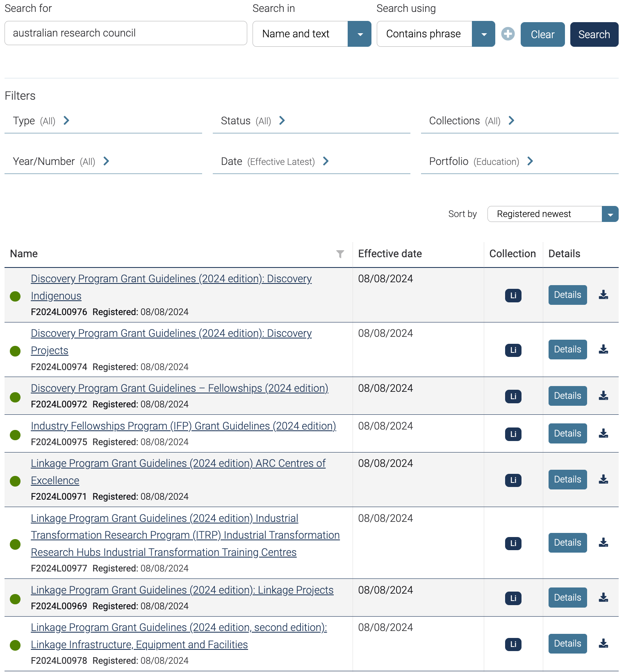Expand the Year/Number filter

(103, 161)
